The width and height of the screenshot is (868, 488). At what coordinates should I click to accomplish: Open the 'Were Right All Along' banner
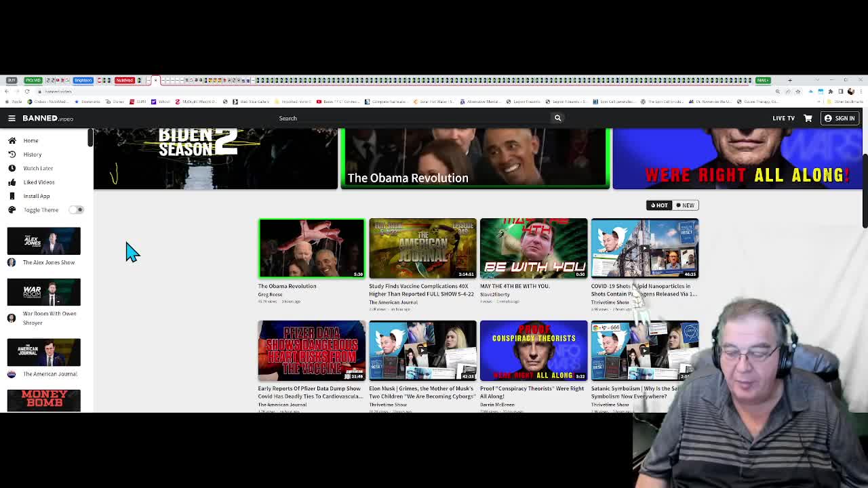pyautogui.click(x=737, y=159)
